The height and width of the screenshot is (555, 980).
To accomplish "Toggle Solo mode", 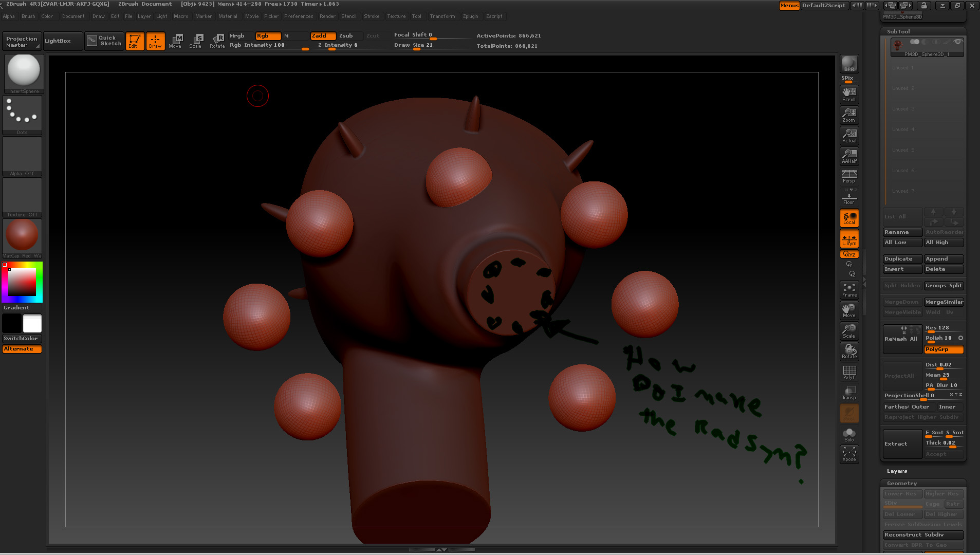I will click(x=849, y=434).
